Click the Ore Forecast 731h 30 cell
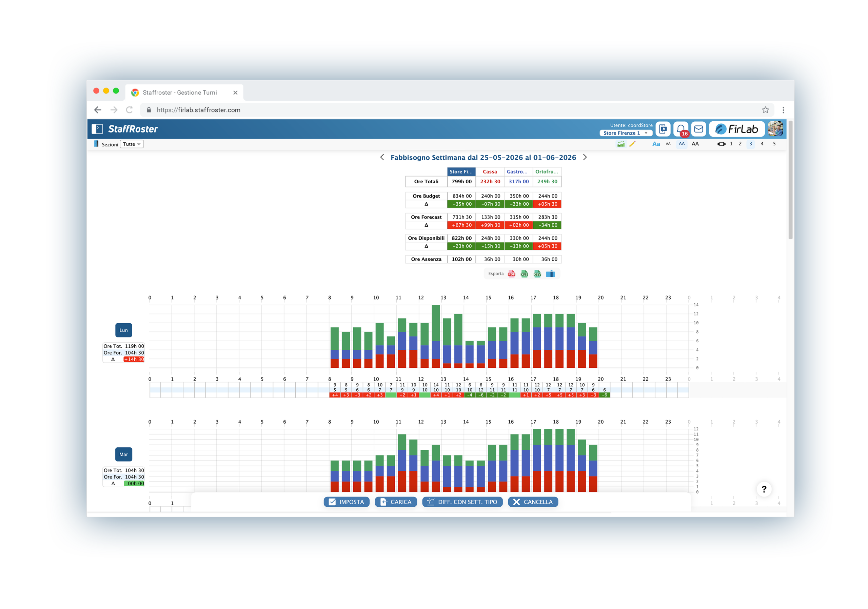 pyautogui.click(x=461, y=217)
